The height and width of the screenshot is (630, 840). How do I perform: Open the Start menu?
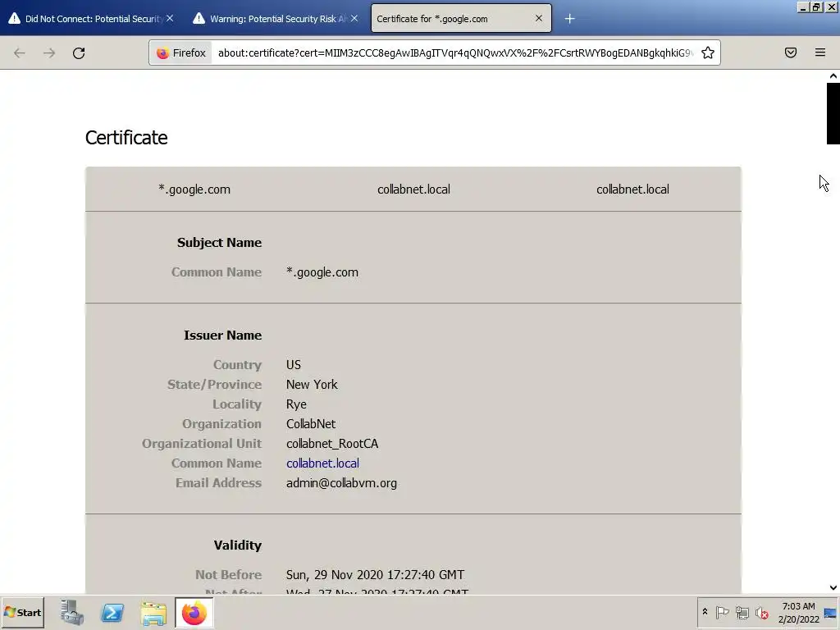22,612
